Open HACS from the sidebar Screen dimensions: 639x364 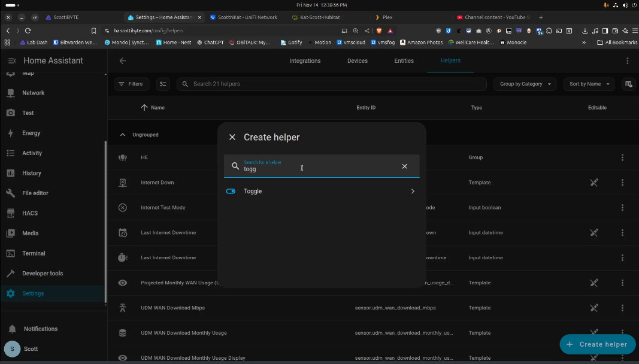pos(30,213)
